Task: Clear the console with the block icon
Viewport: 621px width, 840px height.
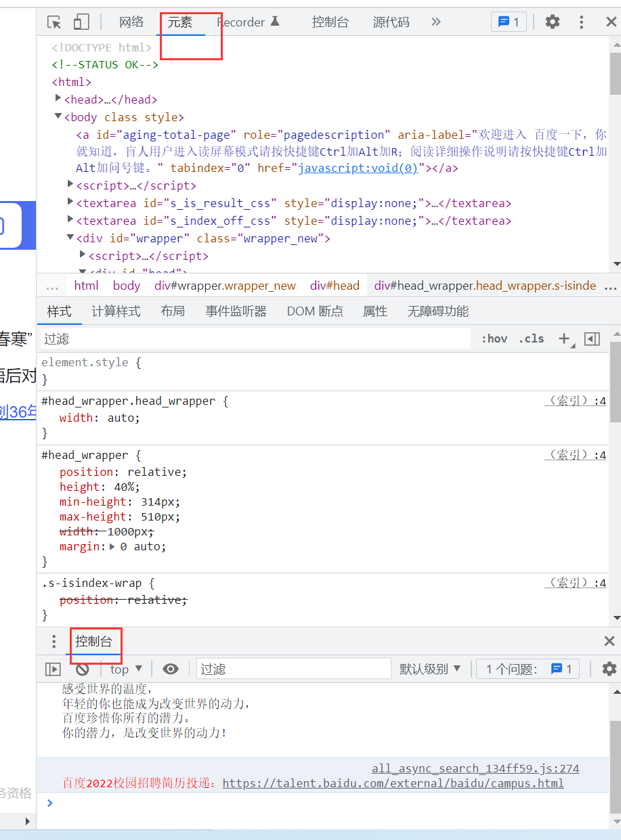Action: coord(83,669)
